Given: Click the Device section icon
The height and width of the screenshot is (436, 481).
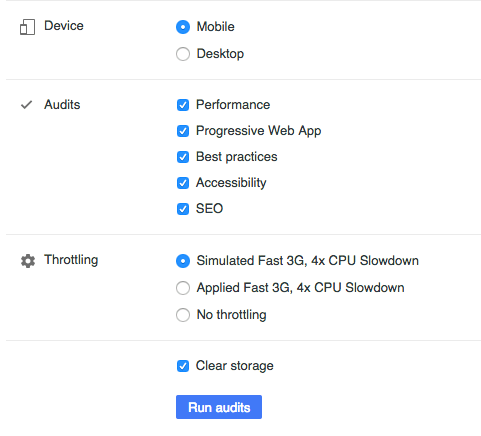Looking at the screenshot, I should click(x=27, y=27).
